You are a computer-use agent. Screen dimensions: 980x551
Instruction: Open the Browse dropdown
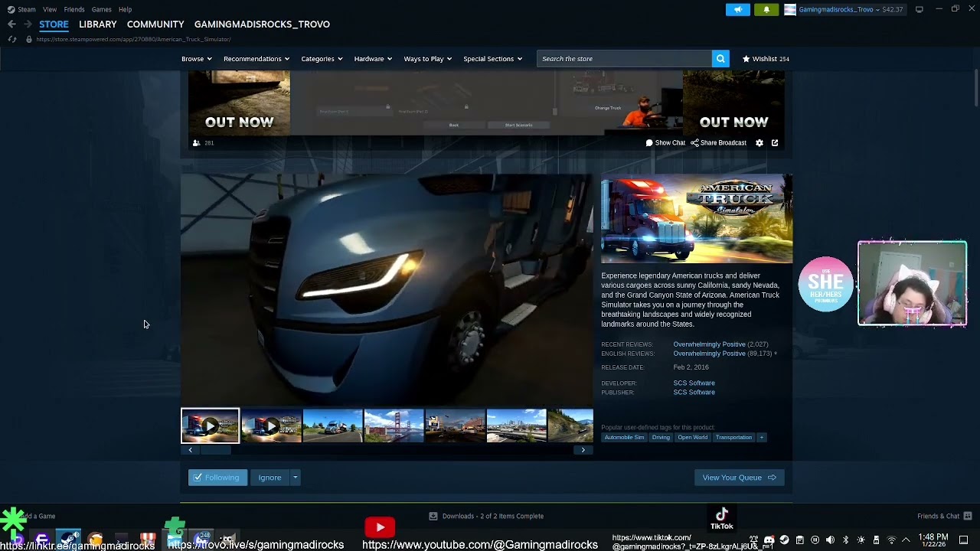pyautogui.click(x=197, y=59)
